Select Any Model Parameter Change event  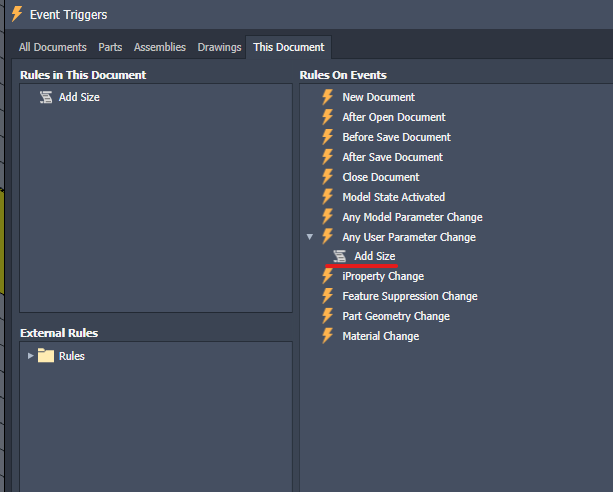(412, 217)
